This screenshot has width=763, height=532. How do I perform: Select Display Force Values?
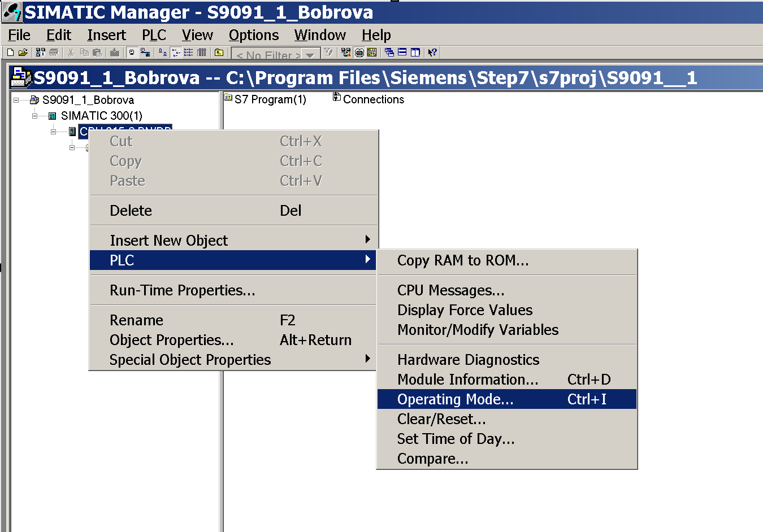507,310
